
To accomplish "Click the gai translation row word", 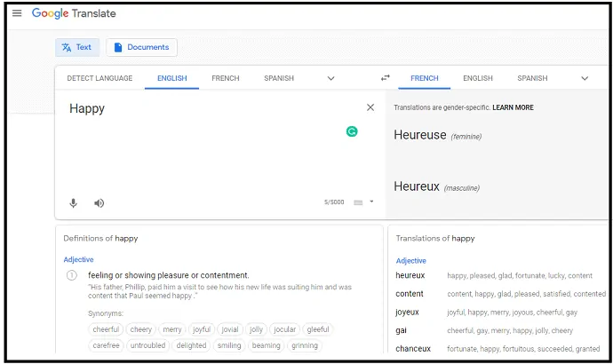I will pos(401,330).
